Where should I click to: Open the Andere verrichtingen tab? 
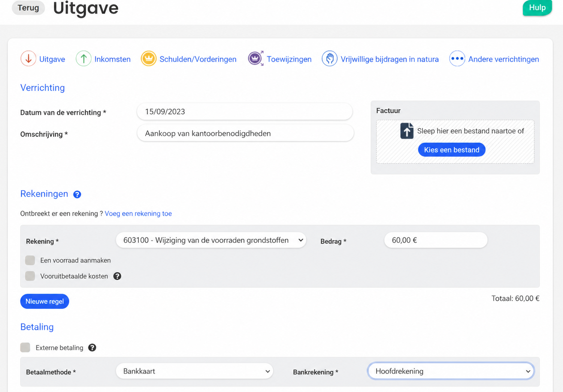[x=503, y=59]
